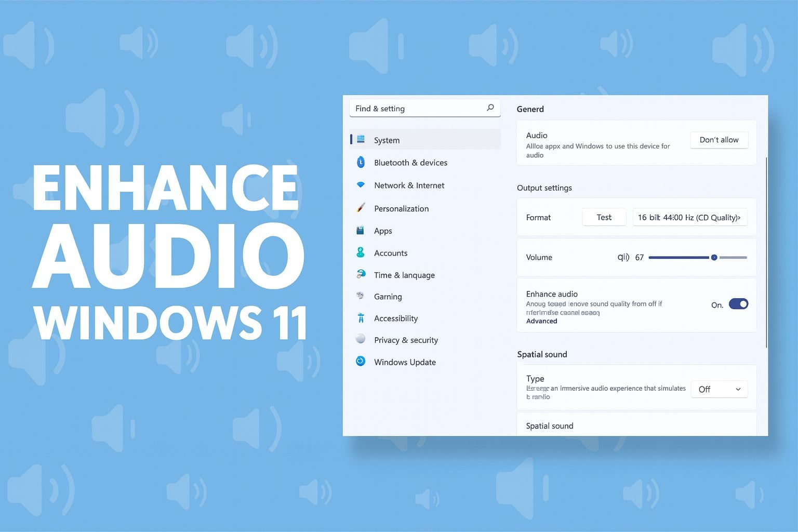Change the Format audio quality dropdown
The height and width of the screenshot is (532, 798).
coord(690,217)
